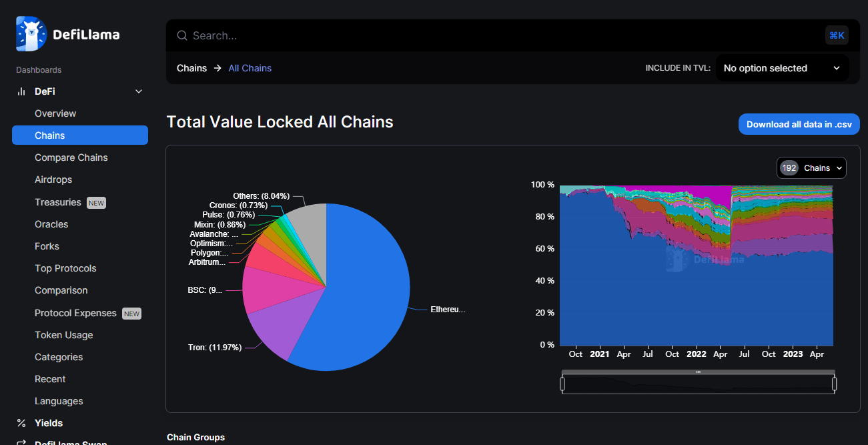Click the right handle of time range slider
The height and width of the screenshot is (445, 868).
click(x=834, y=384)
